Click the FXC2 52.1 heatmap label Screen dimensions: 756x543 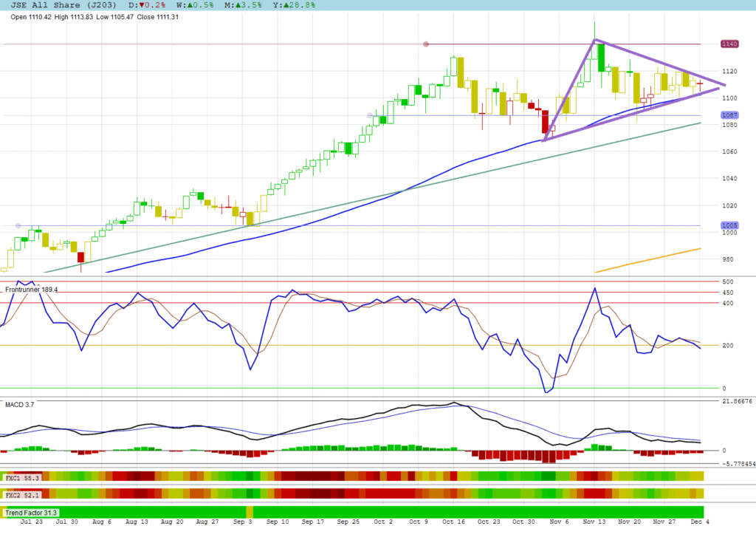coord(21,494)
